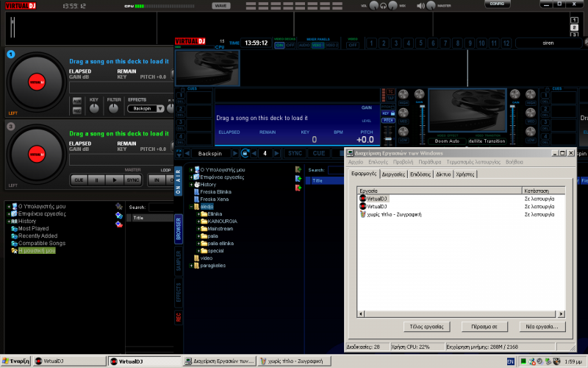Click the master speaker icon in top bar
This screenshot has width=588, height=368.
coord(420,6)
